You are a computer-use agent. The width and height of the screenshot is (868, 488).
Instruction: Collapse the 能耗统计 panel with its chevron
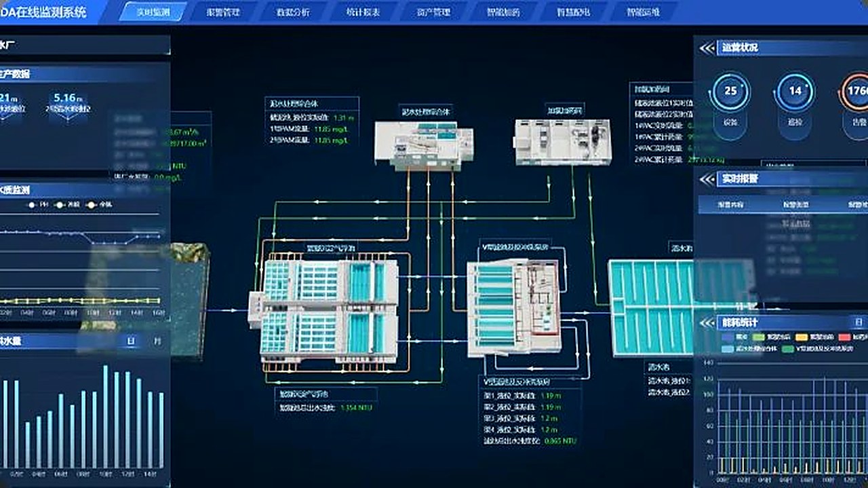(x=707, y=323)
